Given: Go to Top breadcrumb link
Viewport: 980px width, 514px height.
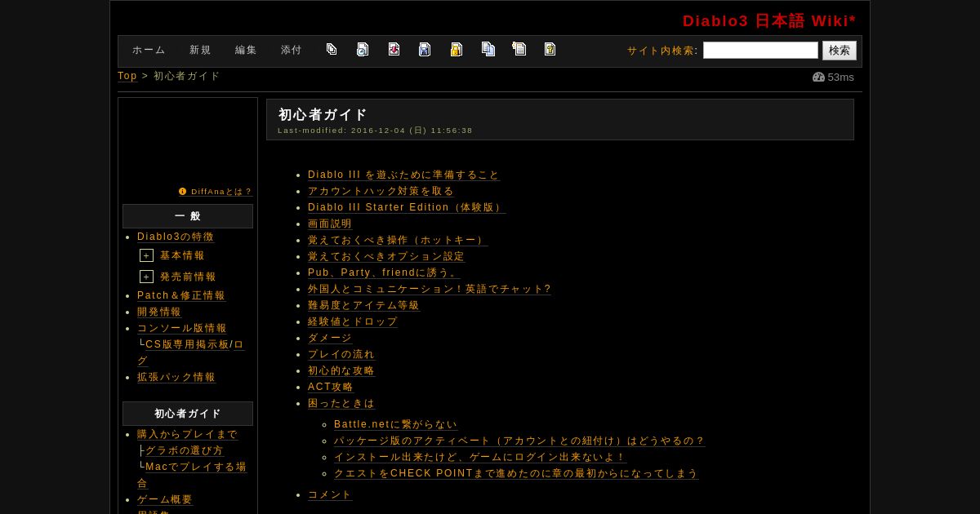Looking at the screenshot, I should click(127, 76).
